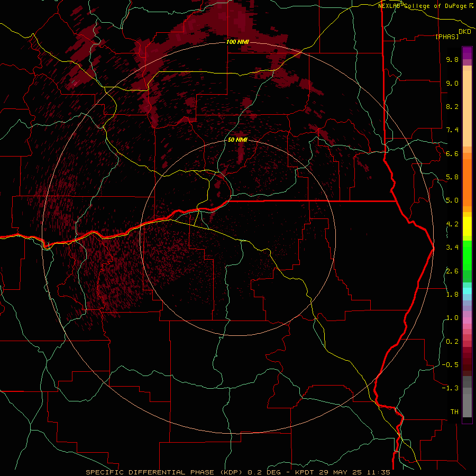Click the 2.6 scale value

(x=452, y=271)
